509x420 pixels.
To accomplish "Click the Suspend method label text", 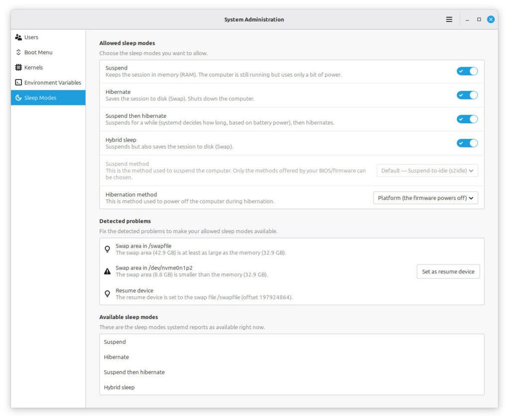I will click(127, 164).
